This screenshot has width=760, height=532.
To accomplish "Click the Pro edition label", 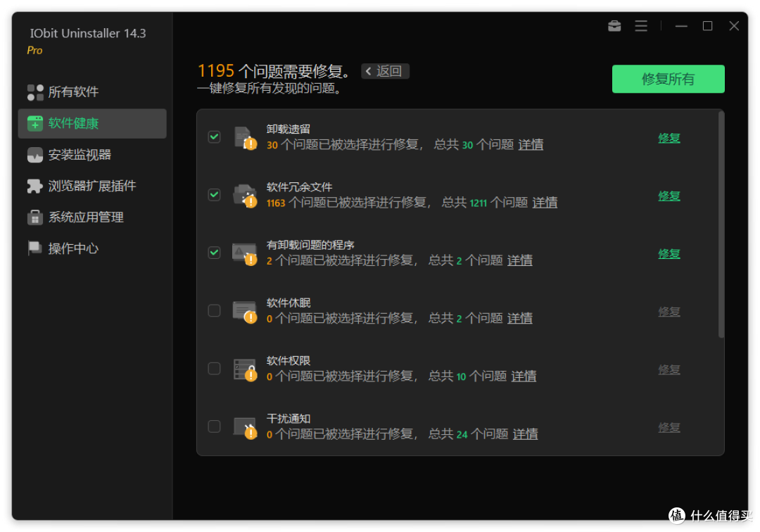I will [x=34, y=51].
